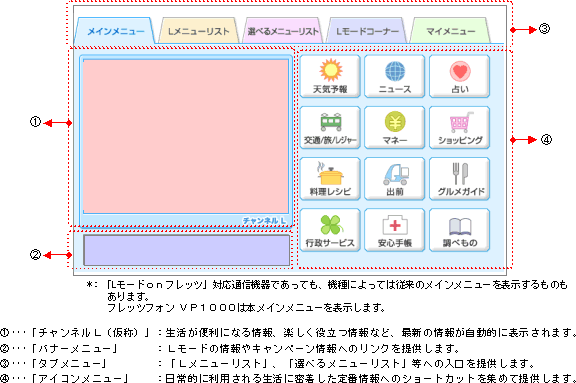Screen dimensions: 576x383
Task: Open the 安心手帳 first aid icon
Action: (x=395, y=230)
